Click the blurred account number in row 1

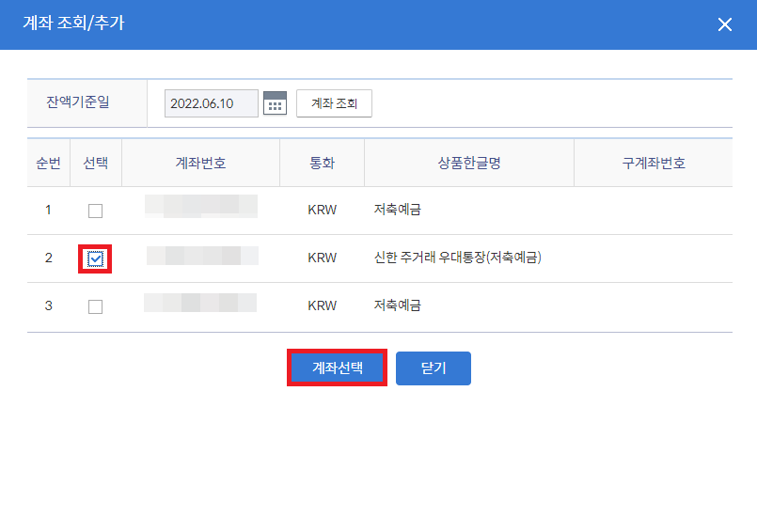point(201,206)
